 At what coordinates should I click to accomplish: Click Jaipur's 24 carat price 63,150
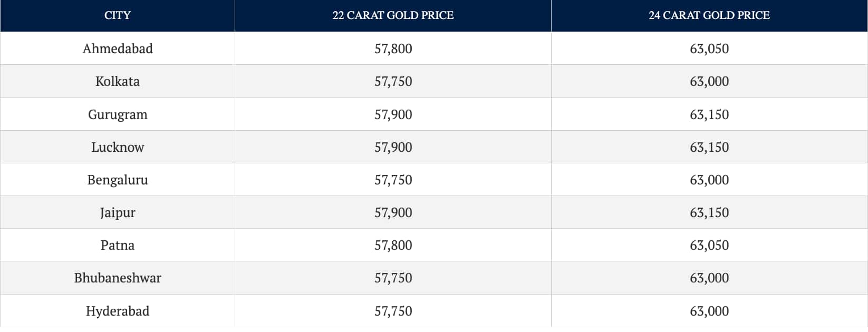point(709,212)
